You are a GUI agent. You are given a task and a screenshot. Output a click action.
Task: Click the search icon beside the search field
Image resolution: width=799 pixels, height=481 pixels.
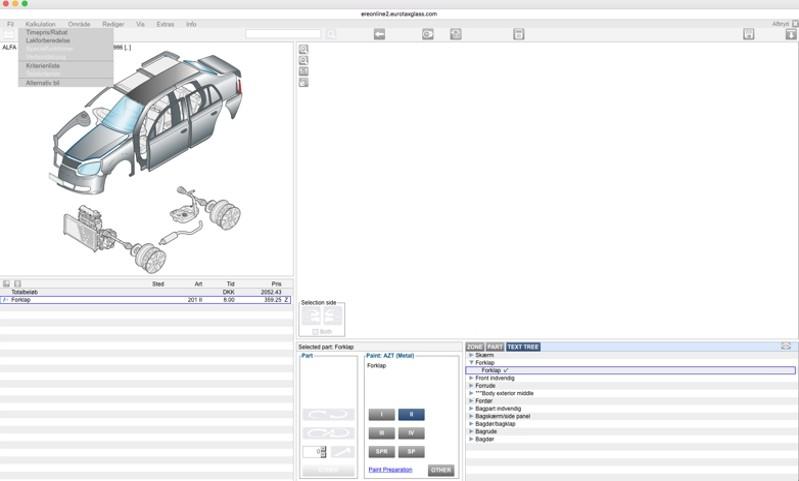[331, 34]
